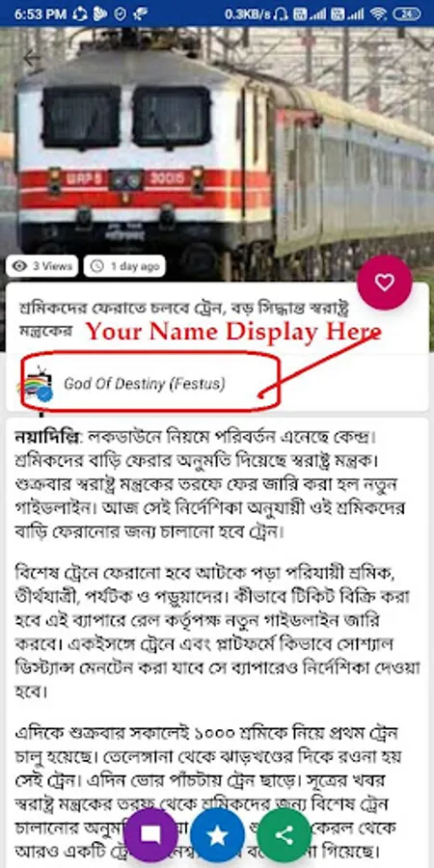Viewport: 434px width, 868px height.
Task: Share the article using the green button
Action: [284, 835]
